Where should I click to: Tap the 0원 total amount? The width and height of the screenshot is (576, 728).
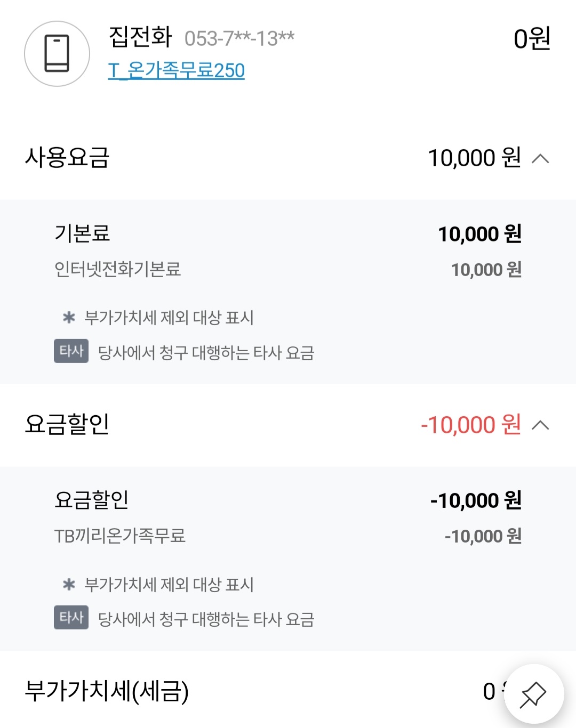532,38
